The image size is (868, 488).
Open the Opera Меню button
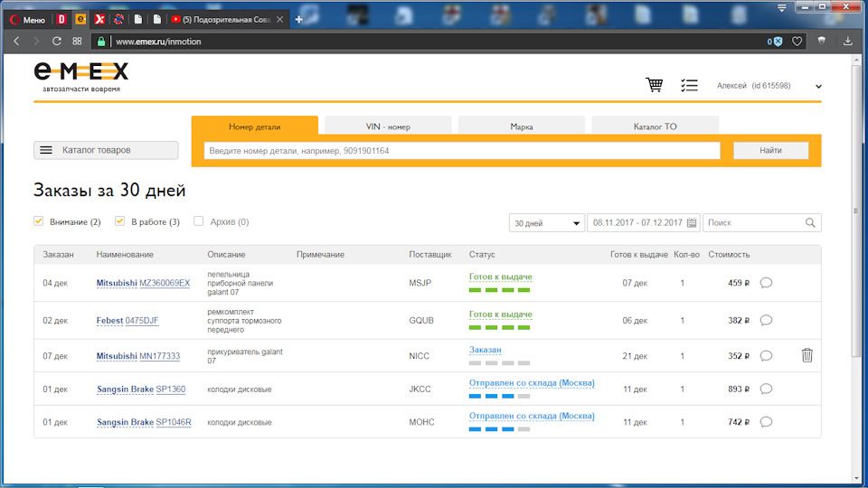(x=28, y=19)
